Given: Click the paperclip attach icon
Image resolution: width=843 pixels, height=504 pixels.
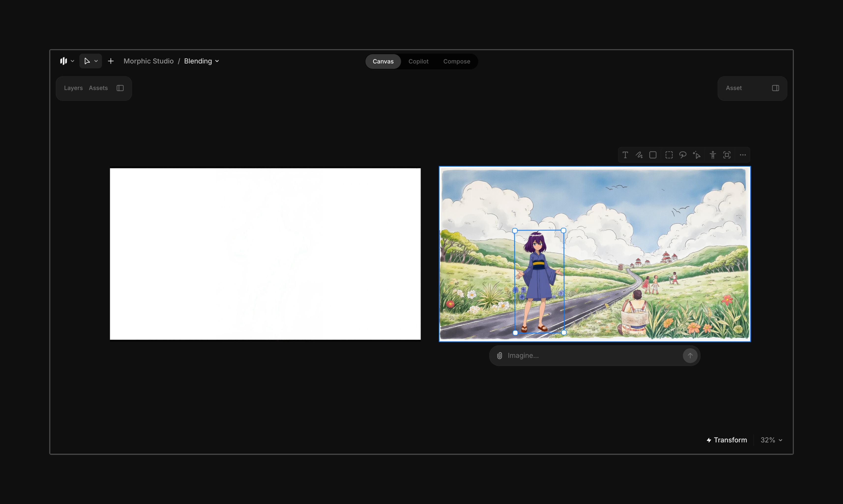Looking at the screenshot, I should (x=500, y=356).
